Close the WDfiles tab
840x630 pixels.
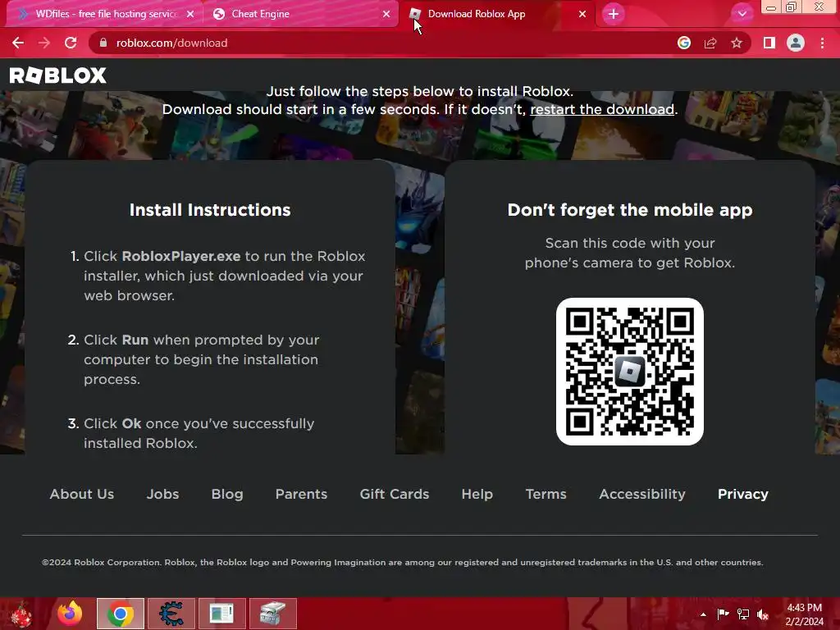point(190,15)
